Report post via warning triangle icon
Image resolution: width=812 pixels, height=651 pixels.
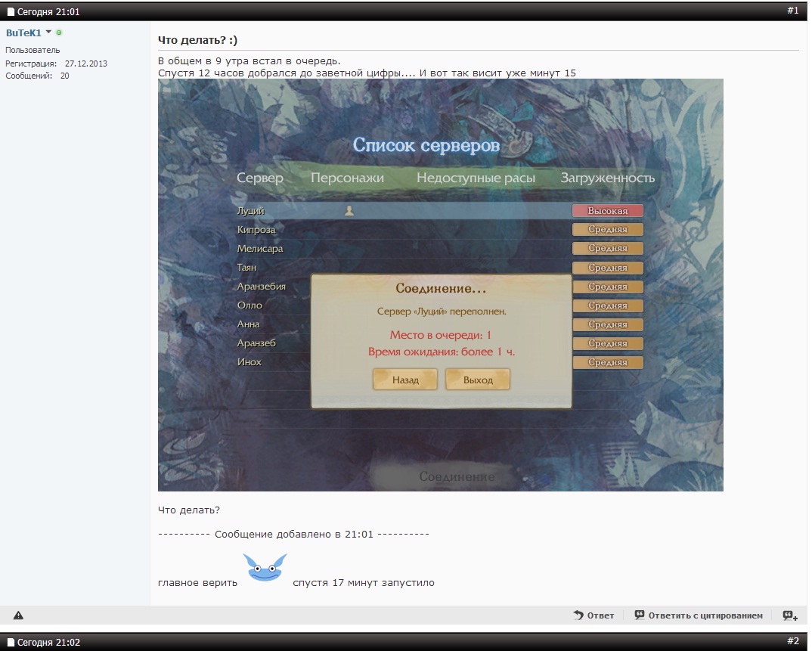point(18,615)
